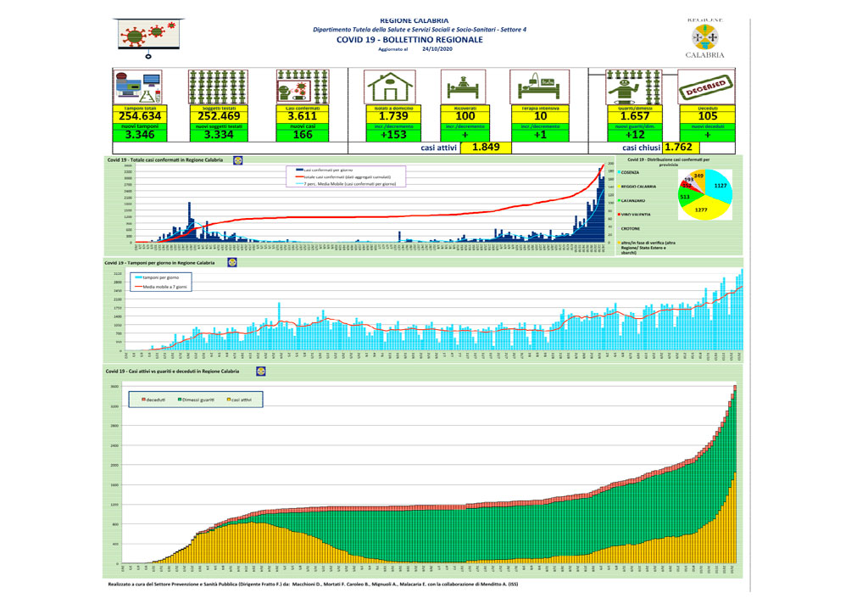Click the REGGIO CALABRIA legend entry
The height and width of the screenshot is (615, 868).
638,187
